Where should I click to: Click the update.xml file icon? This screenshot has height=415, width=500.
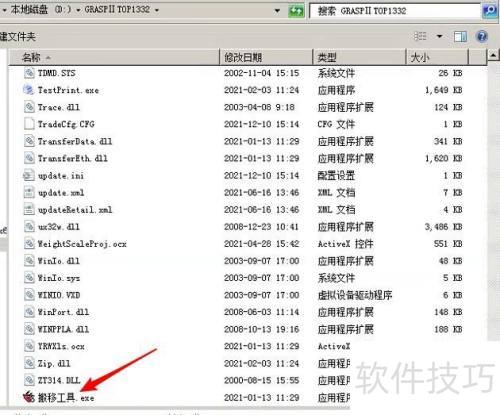point(29,192)
